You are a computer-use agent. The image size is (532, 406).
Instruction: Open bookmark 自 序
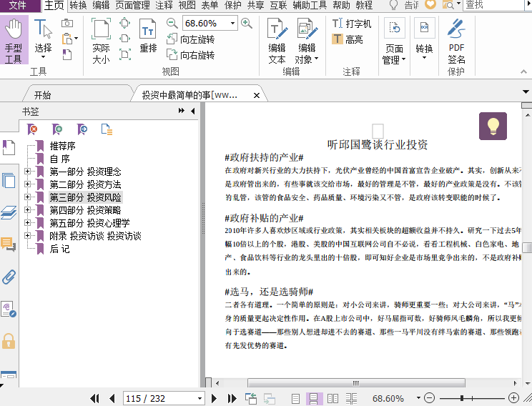click(60, 159)
